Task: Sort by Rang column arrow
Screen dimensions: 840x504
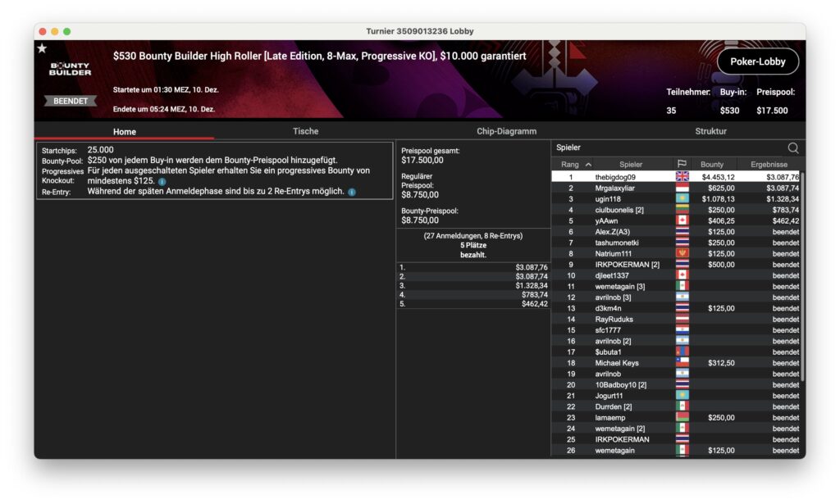Action: 588,164
